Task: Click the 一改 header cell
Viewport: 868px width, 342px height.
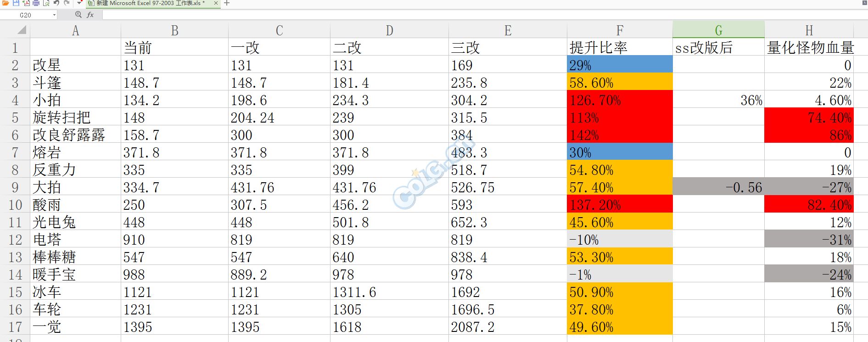Action: click(279, 47)
